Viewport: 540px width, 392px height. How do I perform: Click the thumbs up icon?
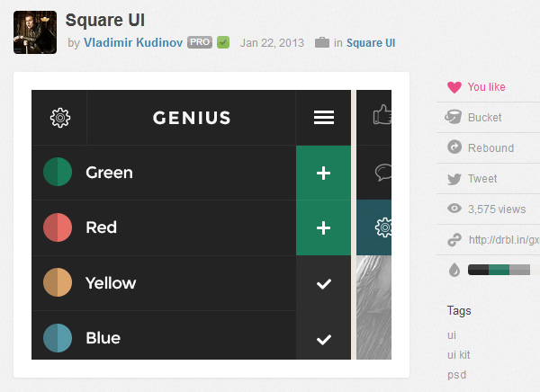(x=382, y=114)
